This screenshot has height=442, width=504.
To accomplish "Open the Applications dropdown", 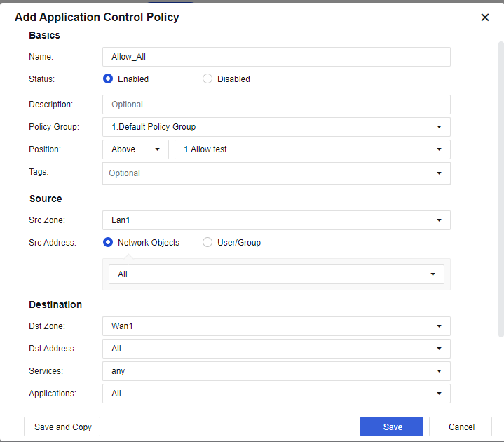I will tap(276, 394).
